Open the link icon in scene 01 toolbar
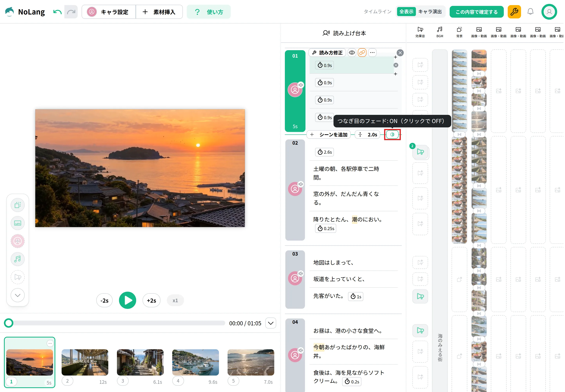Viewport: 565px width, 392px height. point(362,53)
